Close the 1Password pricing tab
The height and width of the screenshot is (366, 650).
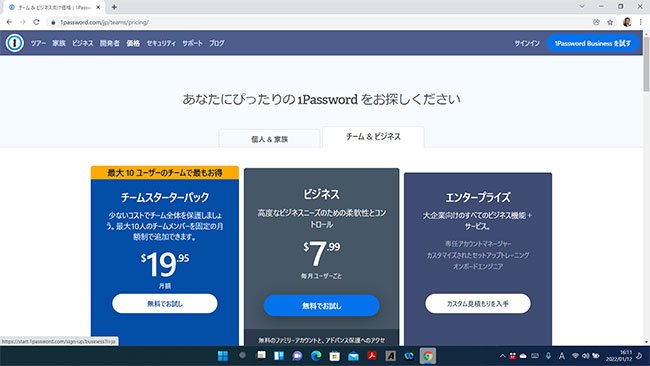[x=98, y=7]
